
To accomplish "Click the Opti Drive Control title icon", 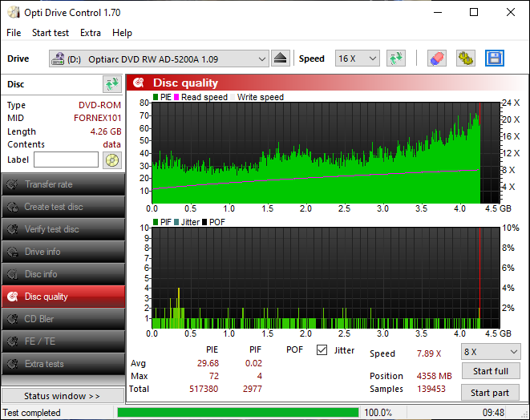I will coord(14,13).
